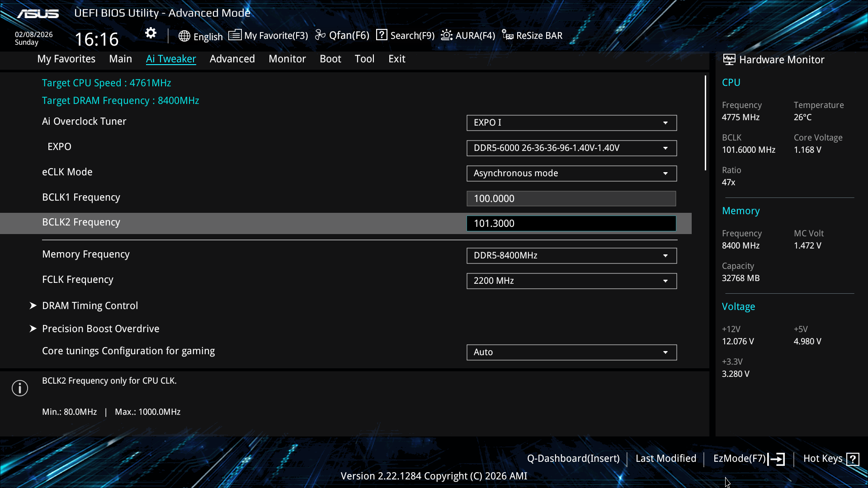Open the Ai Overclock Tuner dropdown
The width and height of the screenshot is (868, 488).
pos(571,123)
